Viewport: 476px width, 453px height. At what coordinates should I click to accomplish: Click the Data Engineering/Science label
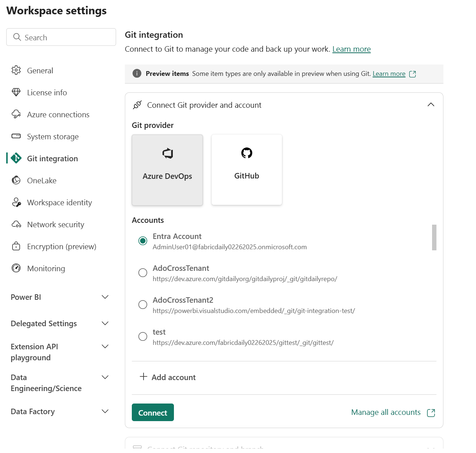[46, 383]
